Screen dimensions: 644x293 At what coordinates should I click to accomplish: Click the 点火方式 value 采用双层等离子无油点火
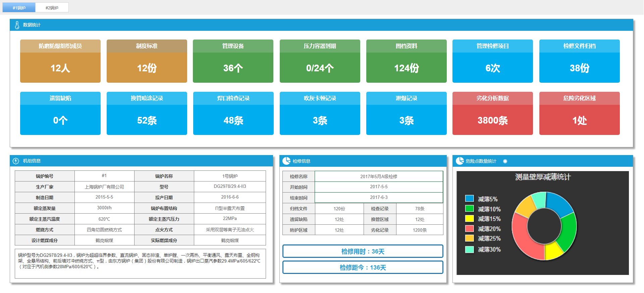(x=230, y=229)
